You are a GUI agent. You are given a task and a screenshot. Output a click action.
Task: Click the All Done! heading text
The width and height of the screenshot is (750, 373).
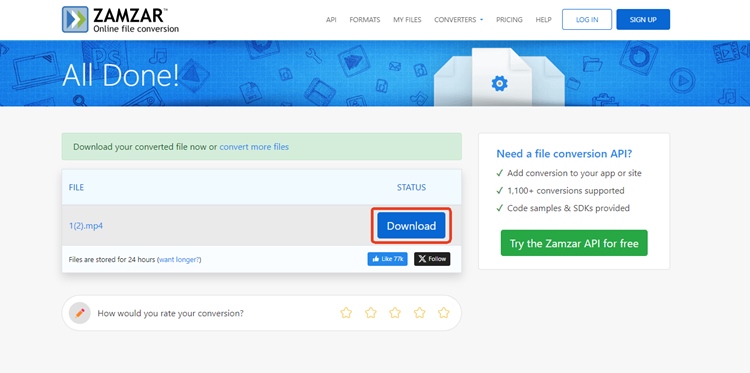click(x=121, y=75)
